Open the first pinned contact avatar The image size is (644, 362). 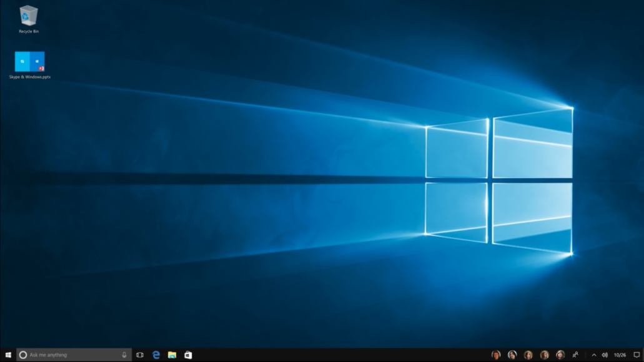[x=496, y=355]
